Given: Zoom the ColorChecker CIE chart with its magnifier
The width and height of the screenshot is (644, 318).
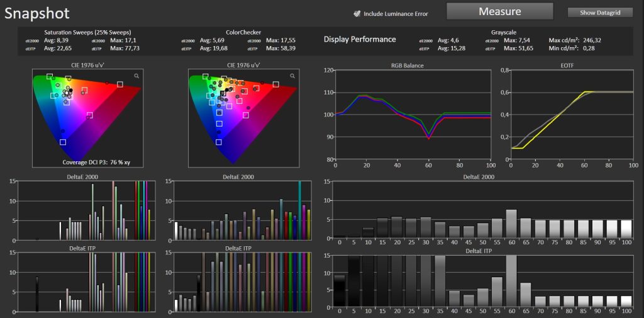Looking at the screenshot, I should click(x=292, y=76).
